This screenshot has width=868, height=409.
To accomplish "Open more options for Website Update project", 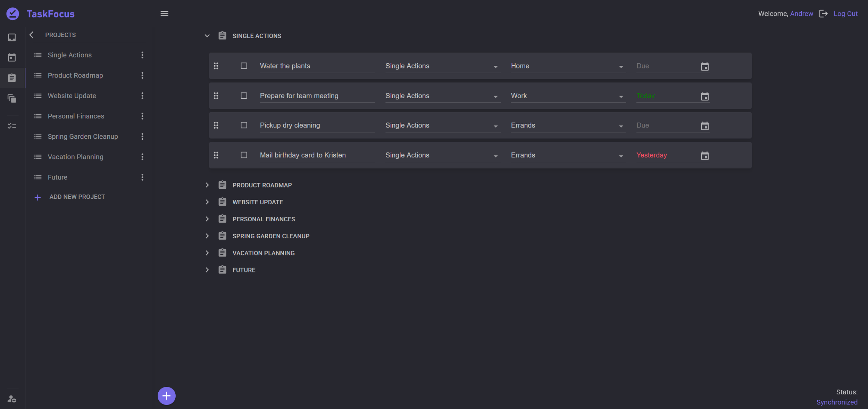I will pos(142,96).
